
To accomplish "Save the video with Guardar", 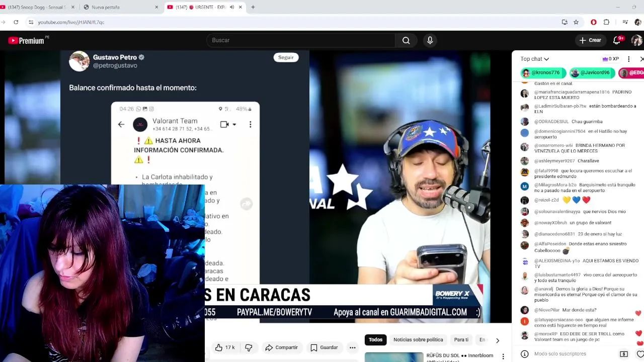I will (324, 347).
